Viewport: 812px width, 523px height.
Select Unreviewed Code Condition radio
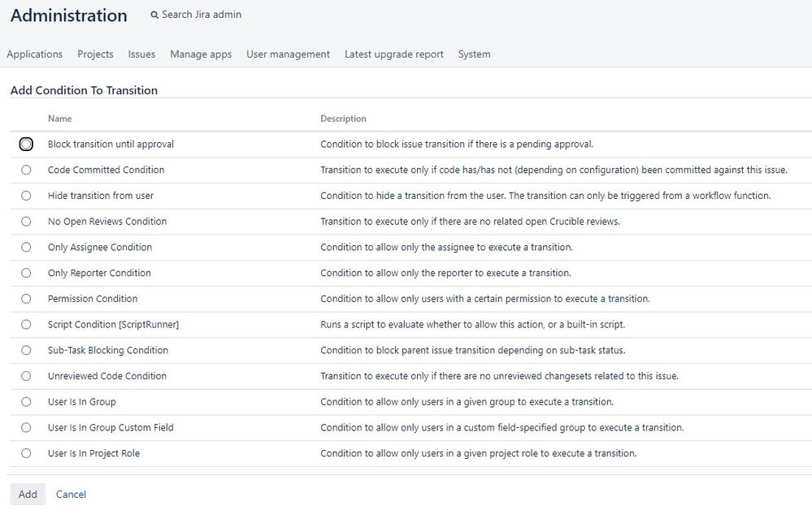click(27, 376)
